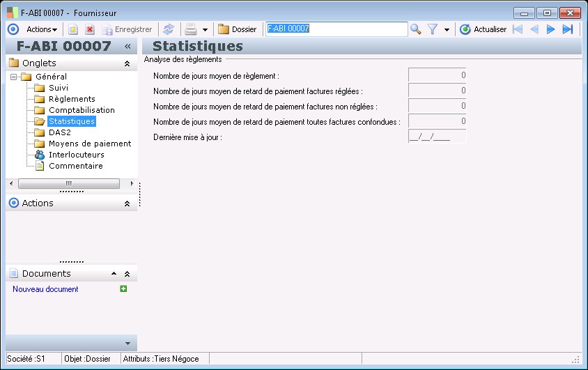The image size is (588, 370).
Task: Click the Statistiques open folder icon
Action: (40, 121)
